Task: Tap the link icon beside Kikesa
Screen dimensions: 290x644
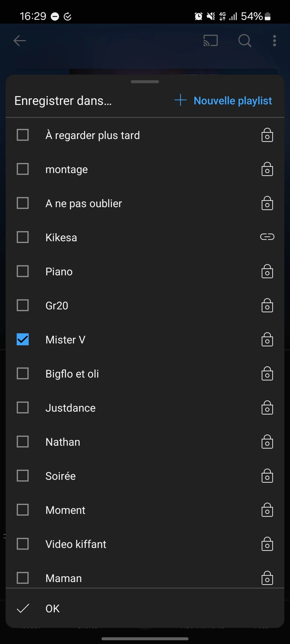Action: click(267, 237)
